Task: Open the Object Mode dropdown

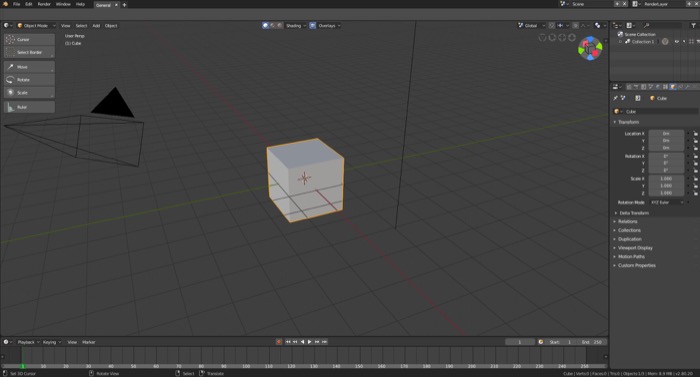Action: click(x=37, y=25)
